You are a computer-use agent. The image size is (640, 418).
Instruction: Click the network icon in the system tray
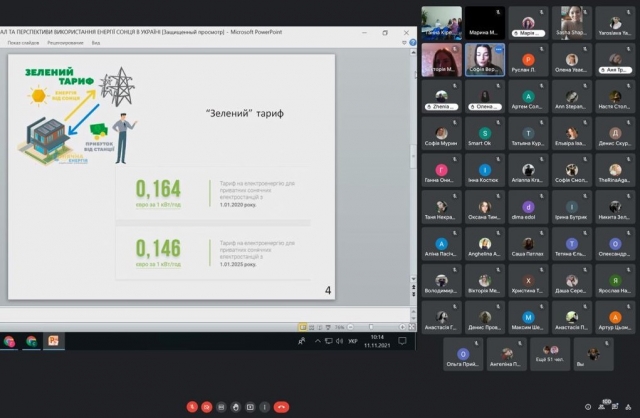[x=329, y=341]
